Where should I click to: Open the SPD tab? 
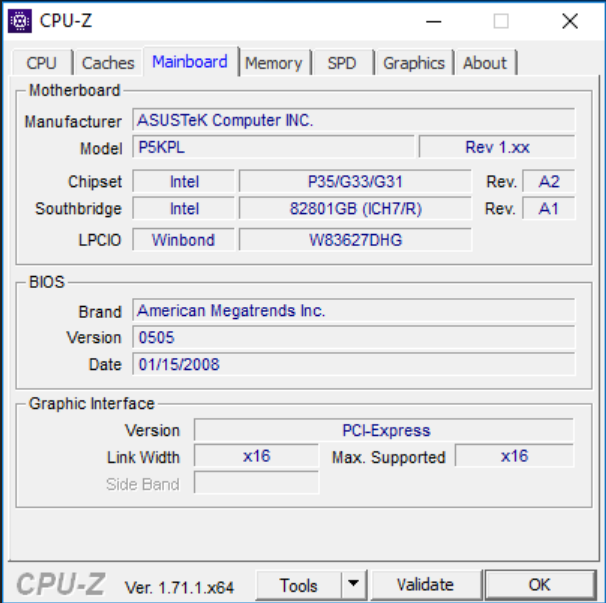pos(342,63)
